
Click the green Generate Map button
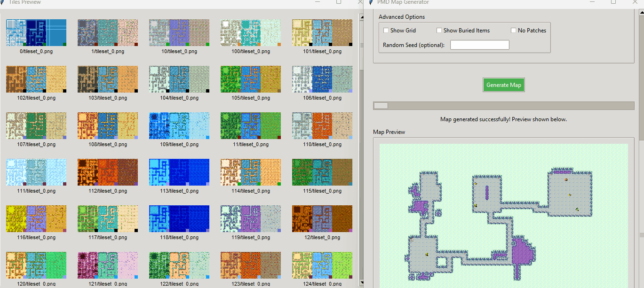coord(503,85)
